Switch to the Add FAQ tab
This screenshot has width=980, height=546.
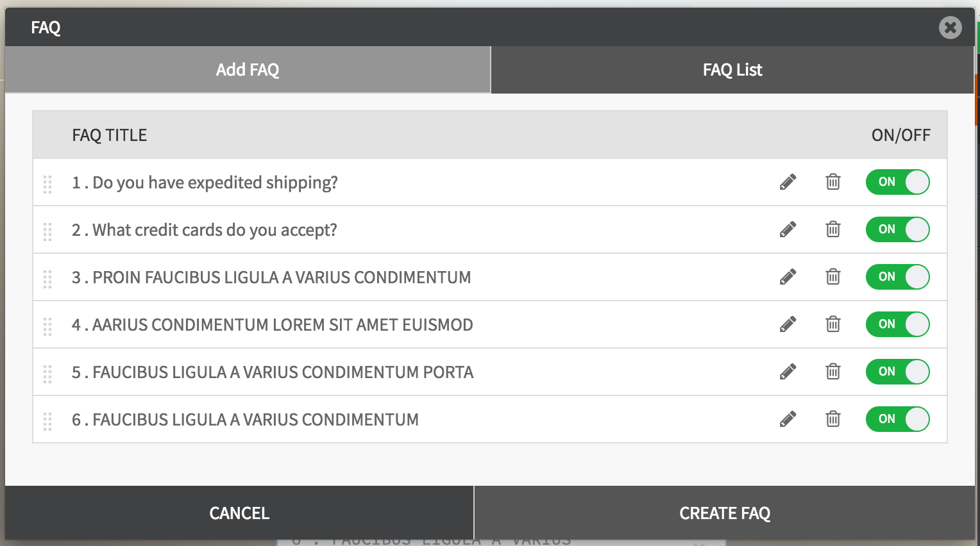coord(248,70)
